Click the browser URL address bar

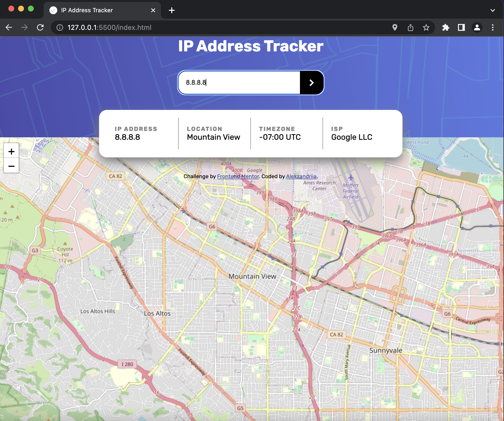pos(220,27)
